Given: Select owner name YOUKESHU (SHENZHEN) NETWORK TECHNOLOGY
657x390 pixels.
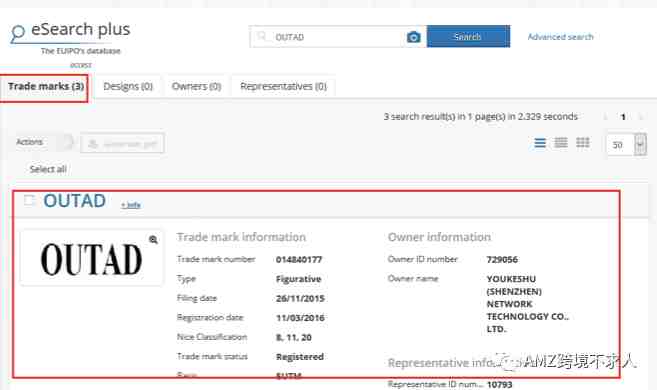Looking at the screenshot, I should click(x=528, y=304).
